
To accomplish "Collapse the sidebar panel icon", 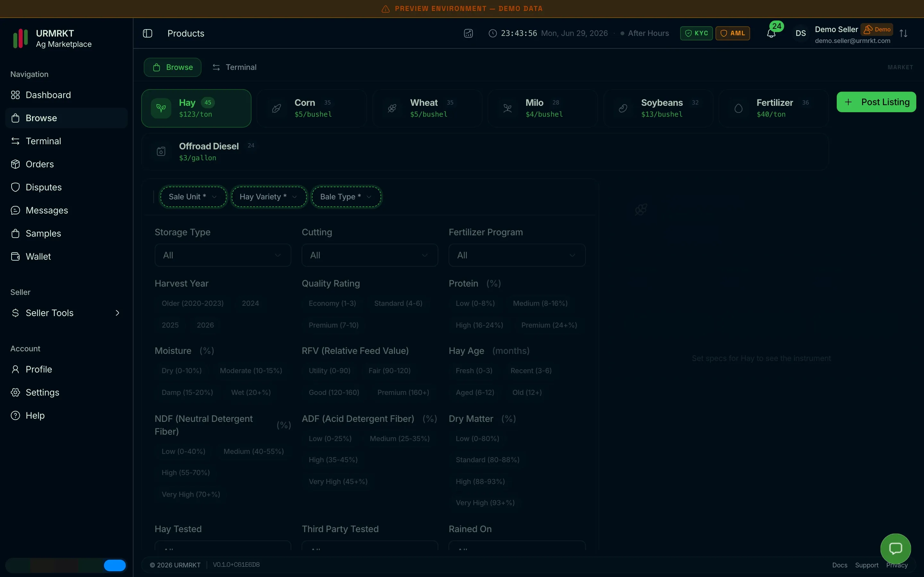I will click(x=147, y=34).
